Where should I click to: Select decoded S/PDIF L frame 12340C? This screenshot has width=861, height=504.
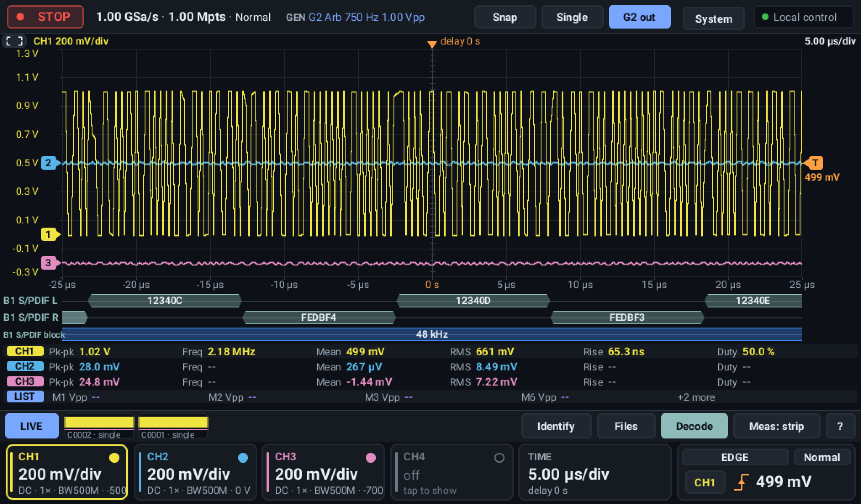pyautogui.click(x=165, y=301)
